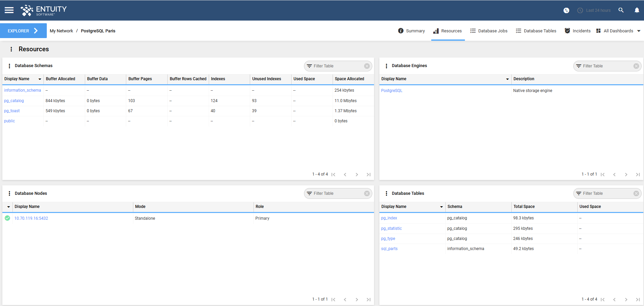644x306 pixels.
Task: Open the search magnifier icon
Action: point(621,10)
